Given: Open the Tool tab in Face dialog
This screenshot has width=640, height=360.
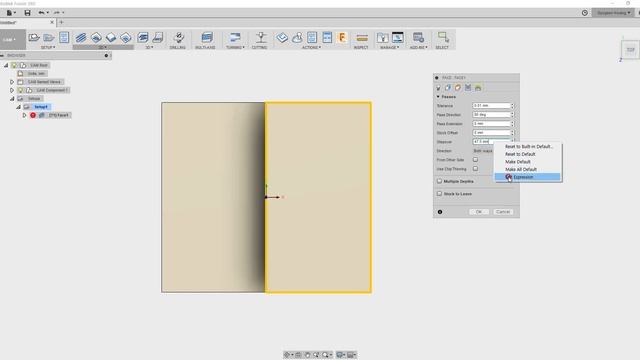Looking at the screenshot, I should pos(438,88).
